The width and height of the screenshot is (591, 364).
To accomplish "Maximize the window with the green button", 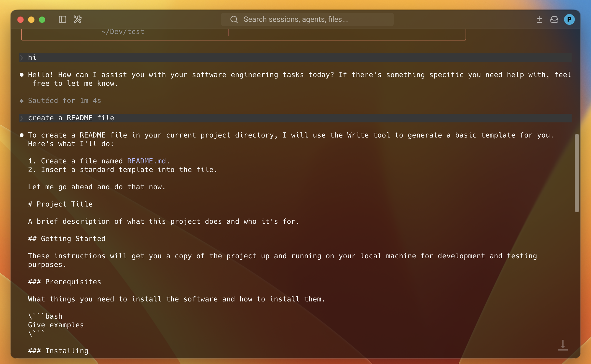I will click(x=42, y=20).
